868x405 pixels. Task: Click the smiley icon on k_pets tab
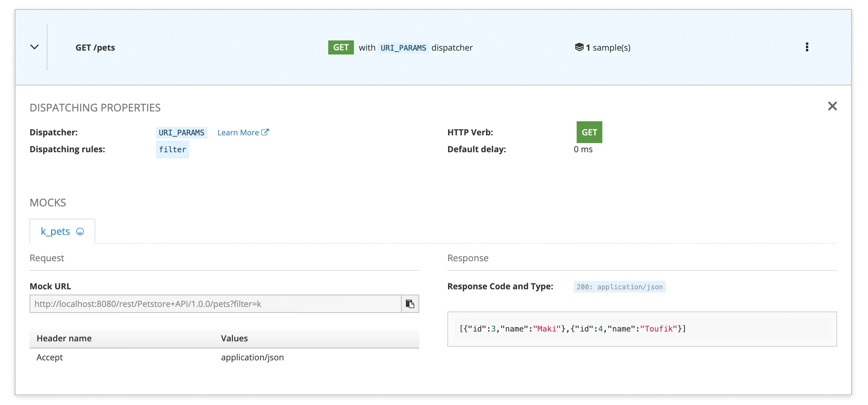tap(80, 232)
